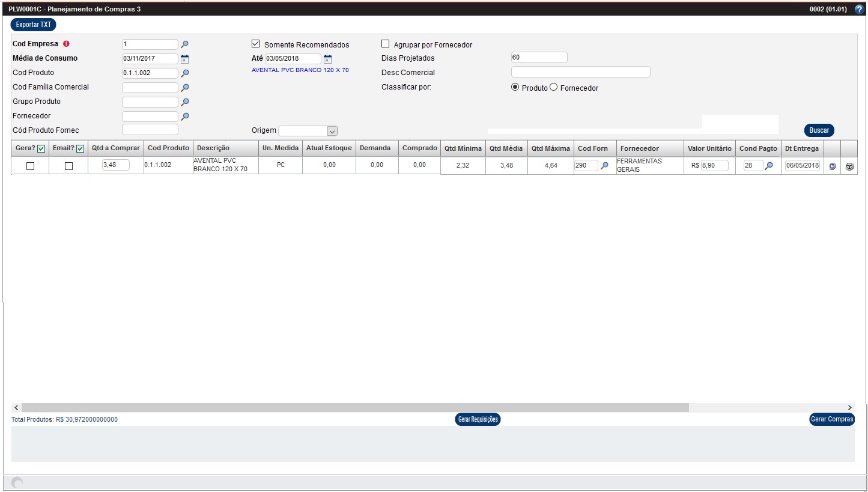The height and width of the screenshot is (492, 868).
Task: Click Gerar Compras button
Action: pos(831,419)
